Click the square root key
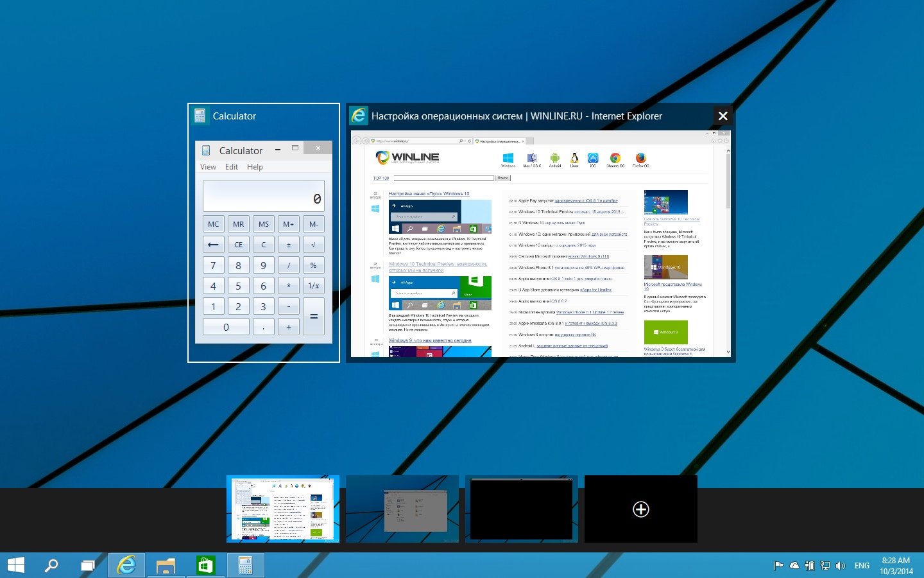 click(314, 245)
